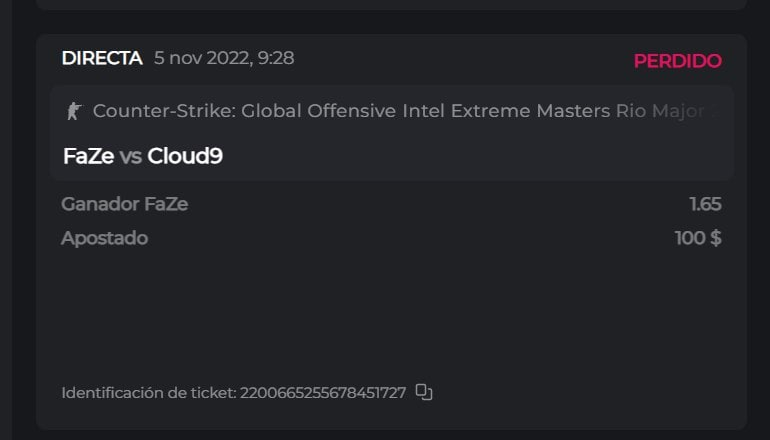Click the previous ticket card at the top
770x440 pixels.
(x=390, y=4)
